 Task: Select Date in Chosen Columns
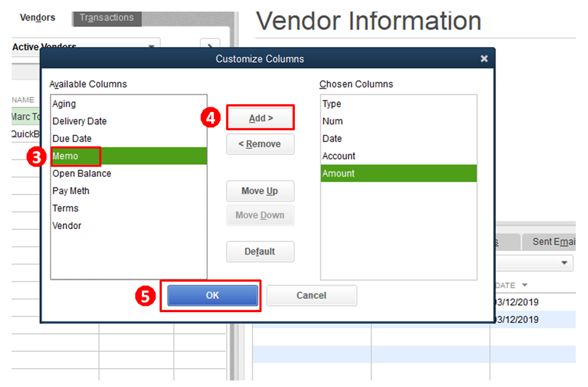point(398,138)
